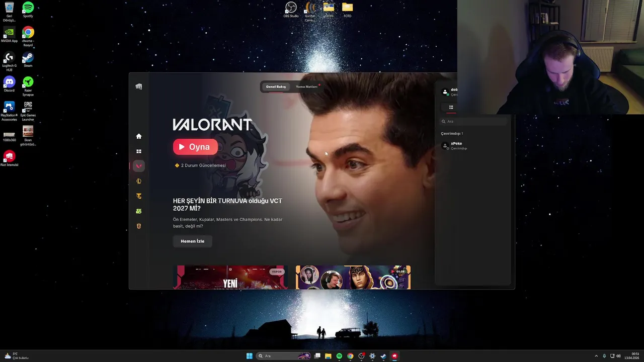Open volume control in system tray
The height and width of the screenshot is (362, 644).
point(618,356)
